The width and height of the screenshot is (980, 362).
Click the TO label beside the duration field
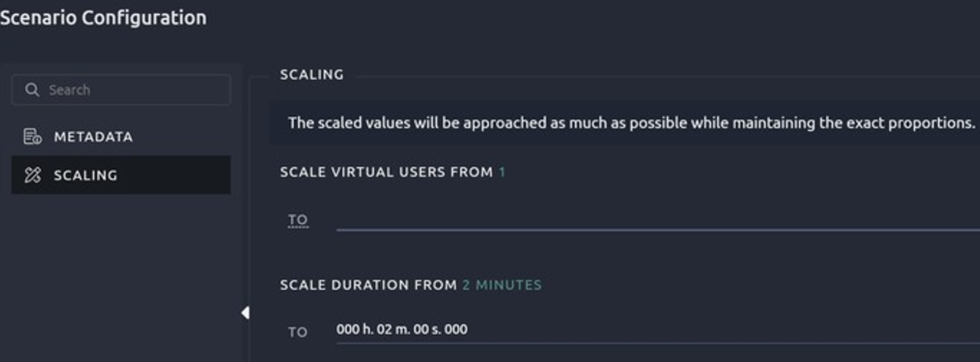(x=298, y=332)
